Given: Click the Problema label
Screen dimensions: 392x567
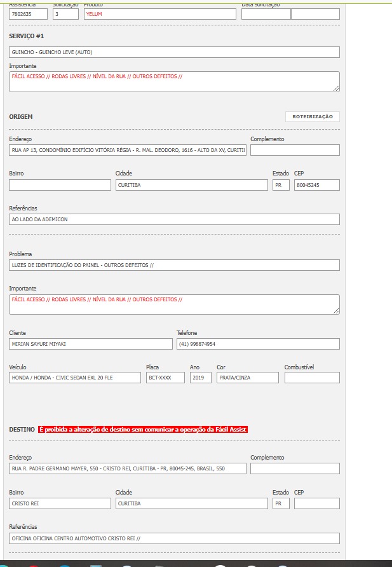Looking at the screenshot, I should pos(20,254).
